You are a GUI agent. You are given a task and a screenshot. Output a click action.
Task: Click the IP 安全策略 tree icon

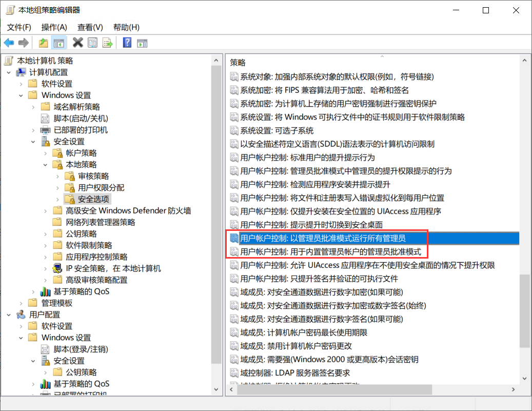57,268
